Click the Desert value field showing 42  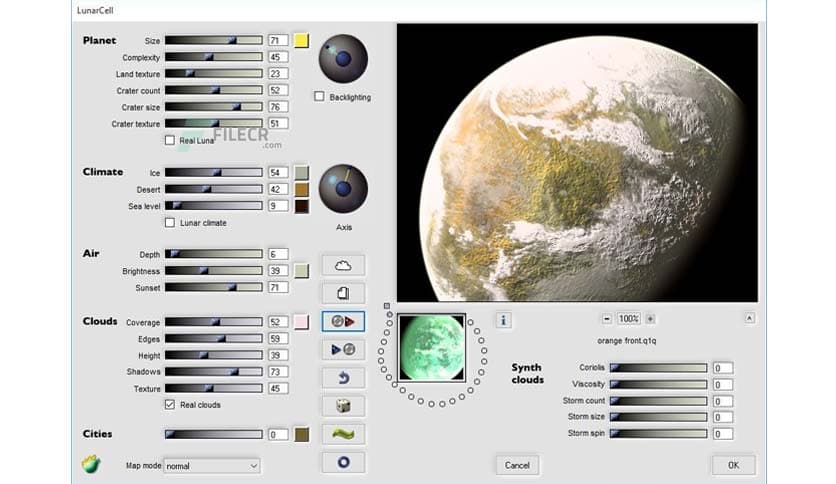tap(278, 189)
